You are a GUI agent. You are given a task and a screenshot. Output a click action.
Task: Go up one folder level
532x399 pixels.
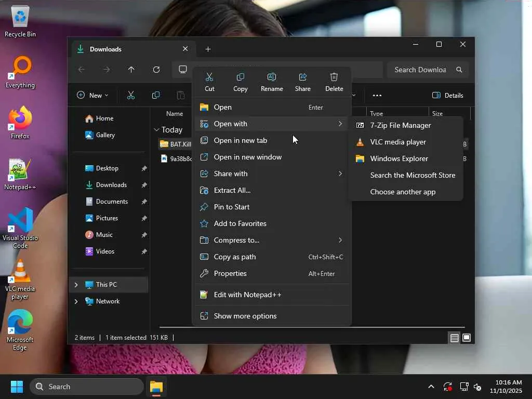(131, 70)
